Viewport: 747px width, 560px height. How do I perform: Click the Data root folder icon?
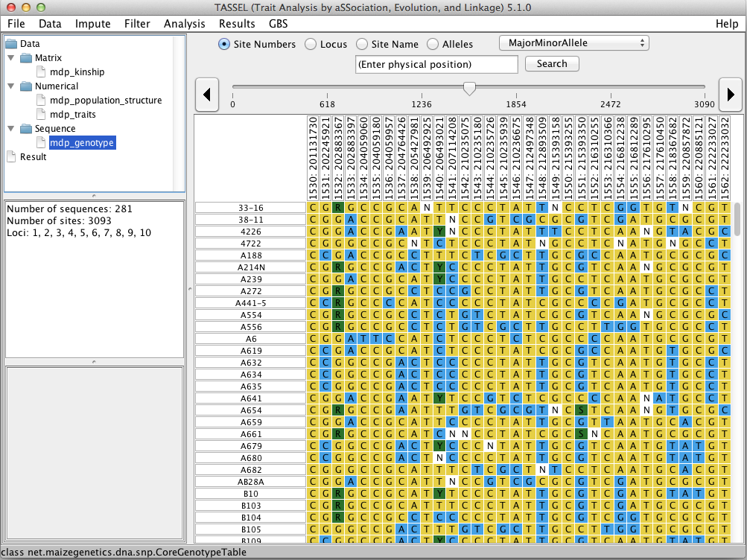[x=11, y=44]
